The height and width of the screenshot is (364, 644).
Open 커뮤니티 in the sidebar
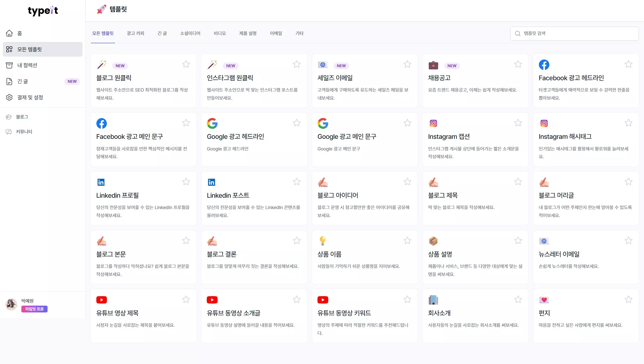click(24, 132)
